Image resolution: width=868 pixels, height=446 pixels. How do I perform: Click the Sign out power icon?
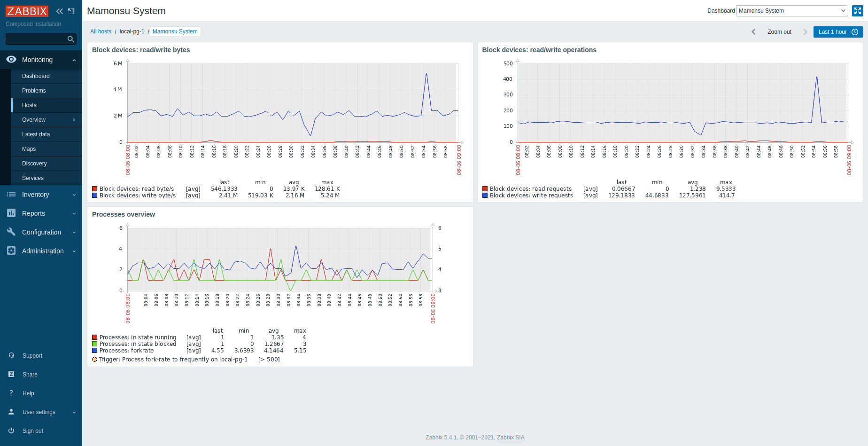click(11, 430)
